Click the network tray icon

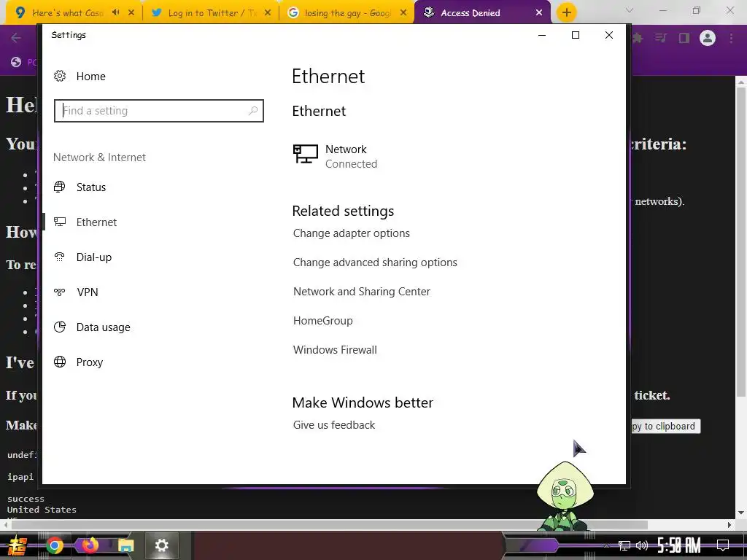click(624, 545)
